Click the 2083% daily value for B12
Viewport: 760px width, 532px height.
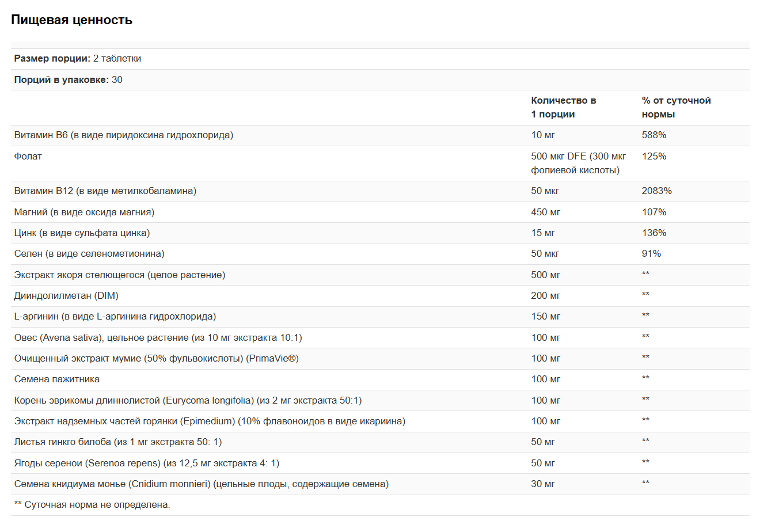[x=656, y=191]
